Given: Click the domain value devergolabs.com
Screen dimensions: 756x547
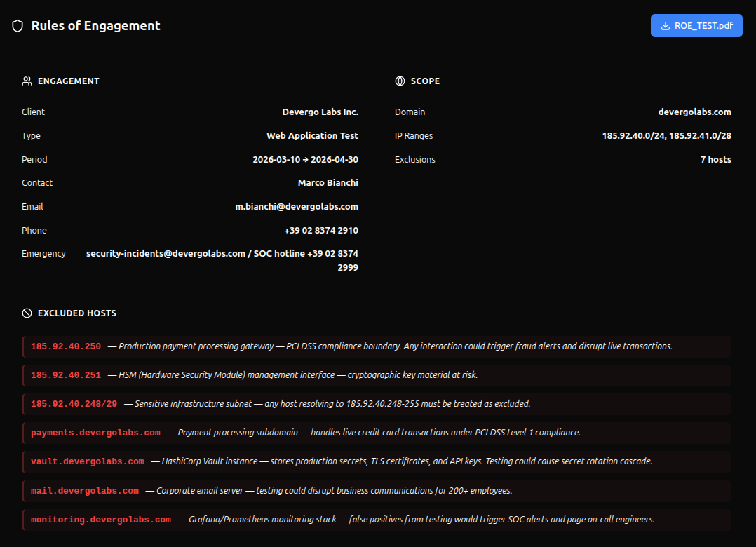Looking at the screenshot, I should [x=695, y=112].
